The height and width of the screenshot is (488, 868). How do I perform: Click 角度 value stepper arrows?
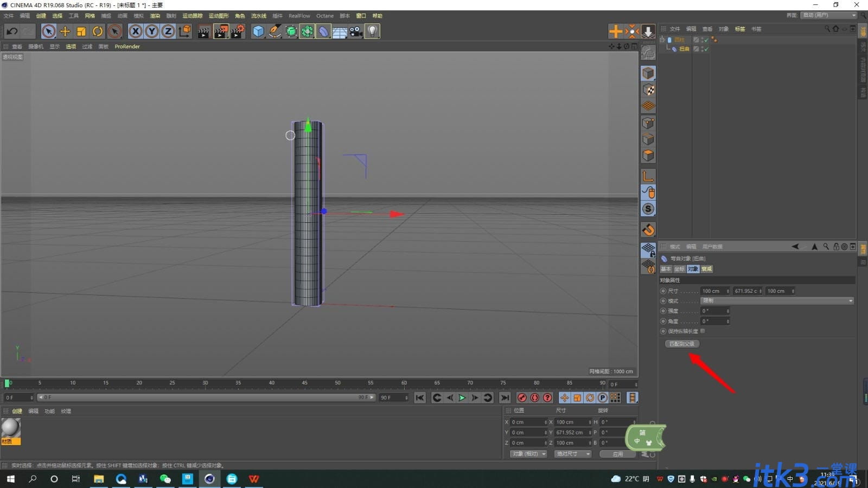click(727, 321)
